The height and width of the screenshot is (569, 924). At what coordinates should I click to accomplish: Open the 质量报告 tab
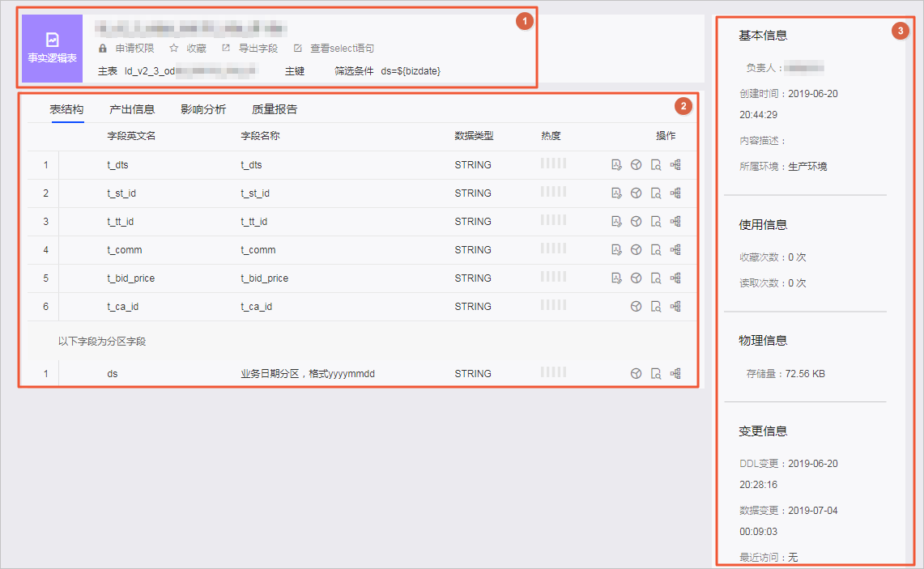275,109
